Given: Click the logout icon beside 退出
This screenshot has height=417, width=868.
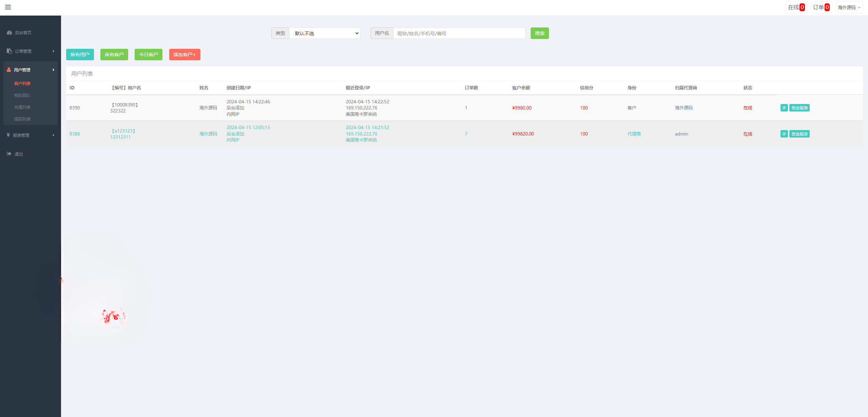Looking at the screenshot, I should tap(9, 154).
